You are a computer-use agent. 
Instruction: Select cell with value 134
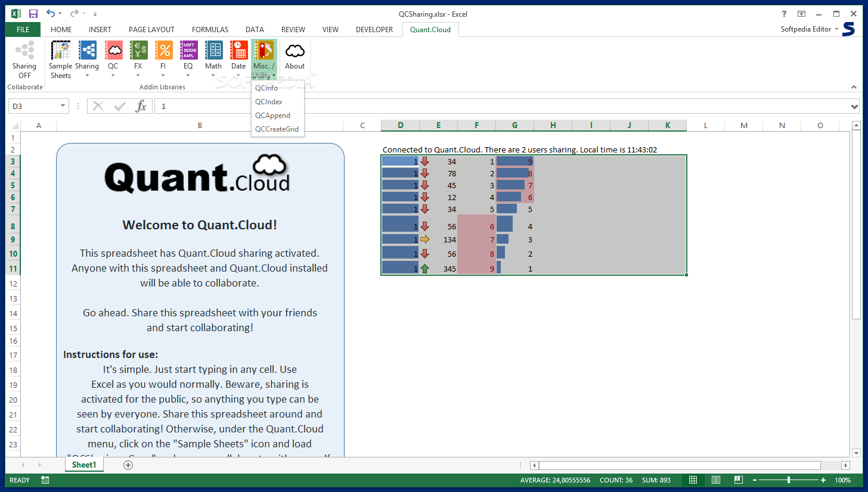[x=439, y=239]
